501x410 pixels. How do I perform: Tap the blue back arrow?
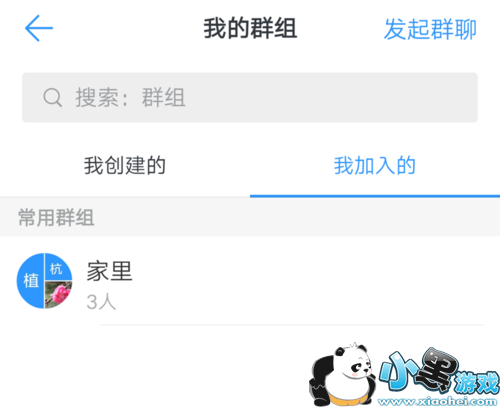(x=39, y=28)
